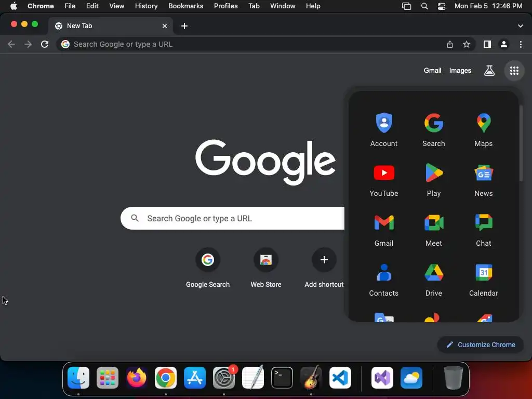The width and height of the screenshot is (532, 399).
Task: Open App Store from the Dock
Action: [x=195, y=378]
